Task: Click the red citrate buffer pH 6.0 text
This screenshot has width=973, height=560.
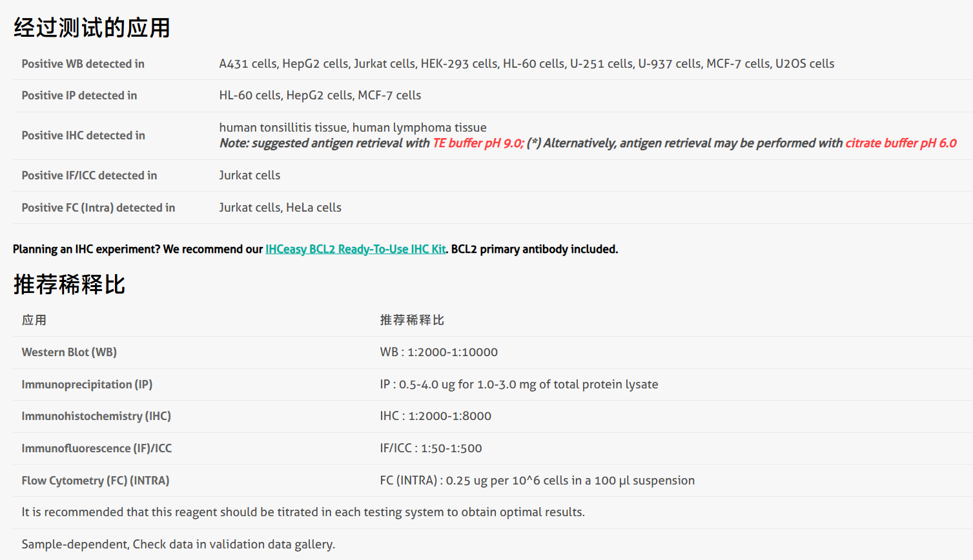Action: coord(901,143)
